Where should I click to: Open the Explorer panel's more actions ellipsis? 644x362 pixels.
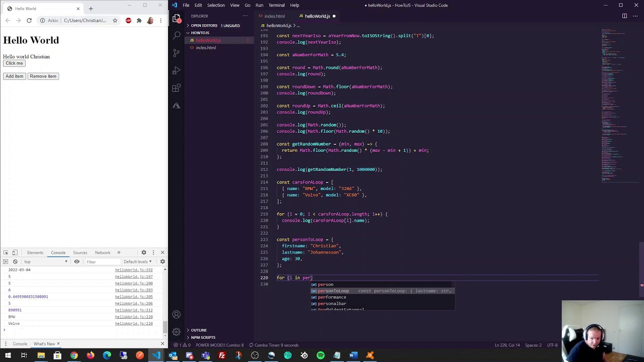pyautogui.click(x=245, y=16)
